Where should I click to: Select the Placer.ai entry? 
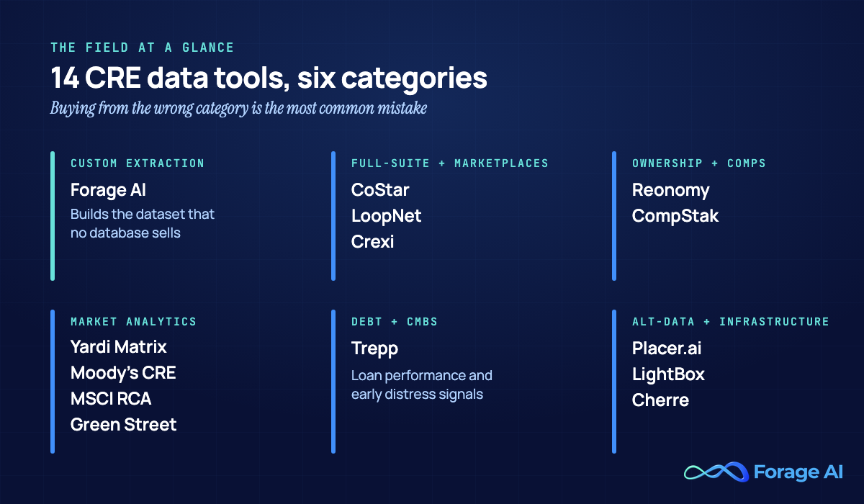coord(667,348)
